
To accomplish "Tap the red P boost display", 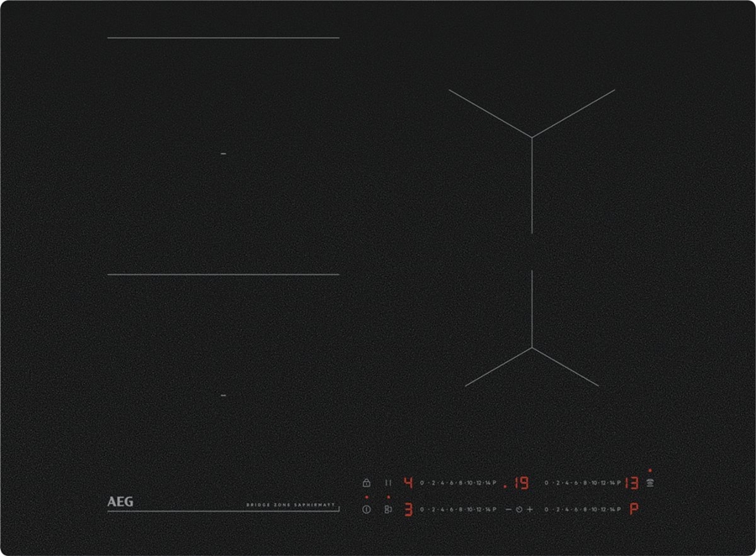I will pos(633,509).
